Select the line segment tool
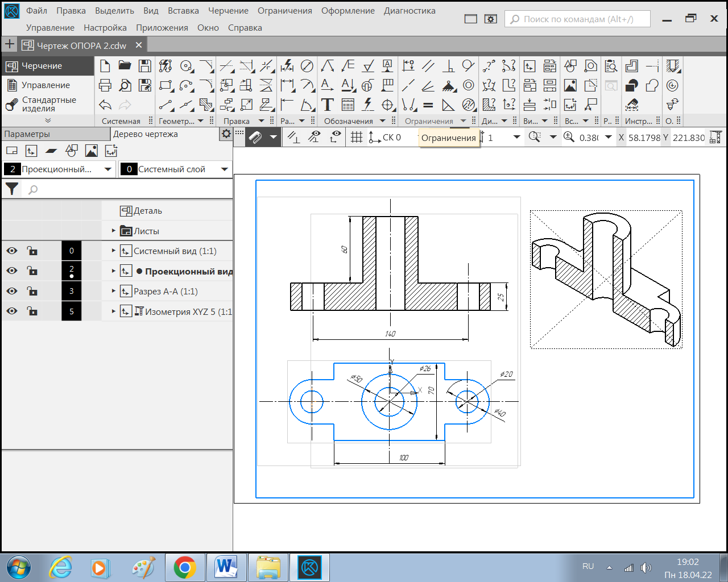728x582 pixels. [x=166, y=105]
